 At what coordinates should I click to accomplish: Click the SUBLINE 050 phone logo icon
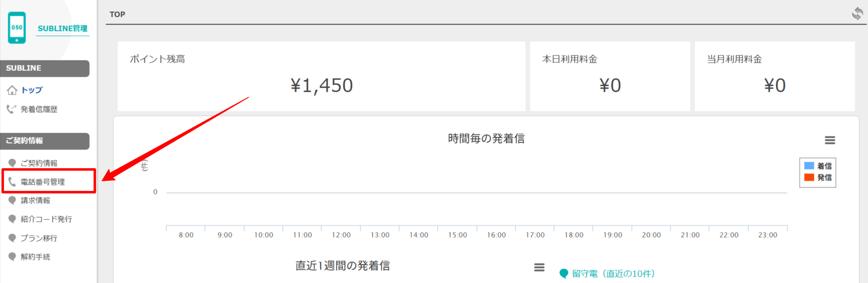pos(17,28)
